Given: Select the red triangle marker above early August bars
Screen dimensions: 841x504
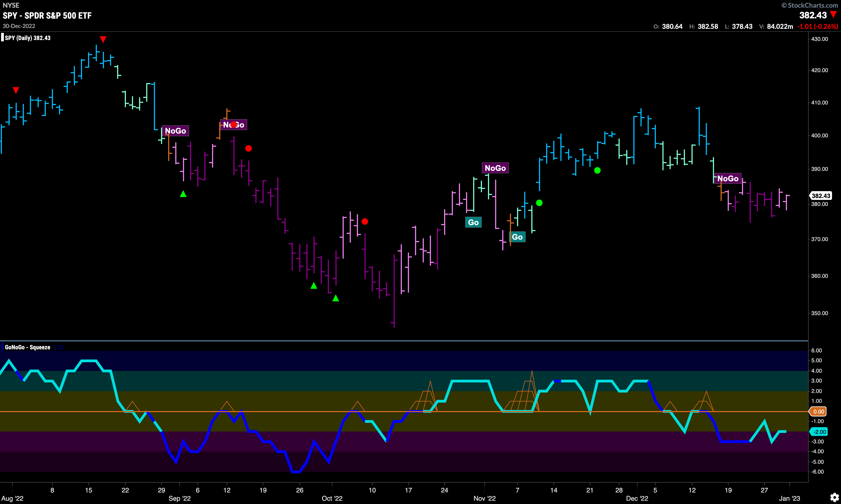Looking at the screenshot, I should pos(16,90).
